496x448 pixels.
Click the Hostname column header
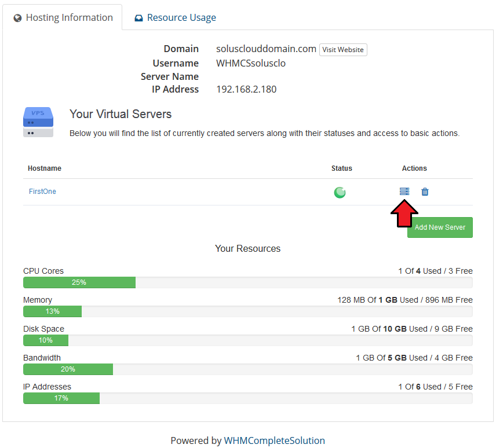[x=45, y=168]
